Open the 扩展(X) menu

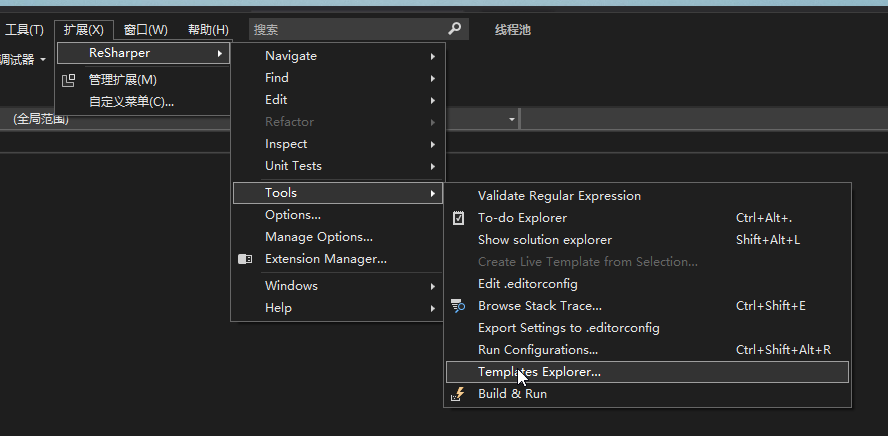84,30
